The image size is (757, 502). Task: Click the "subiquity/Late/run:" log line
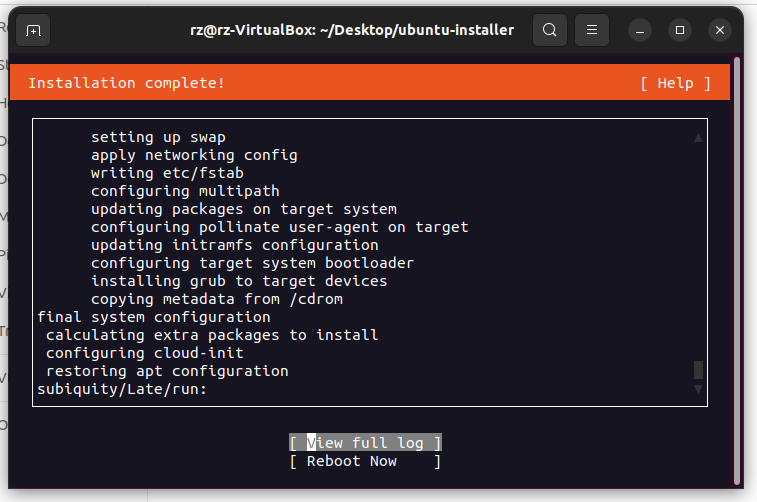coord(121,389)
